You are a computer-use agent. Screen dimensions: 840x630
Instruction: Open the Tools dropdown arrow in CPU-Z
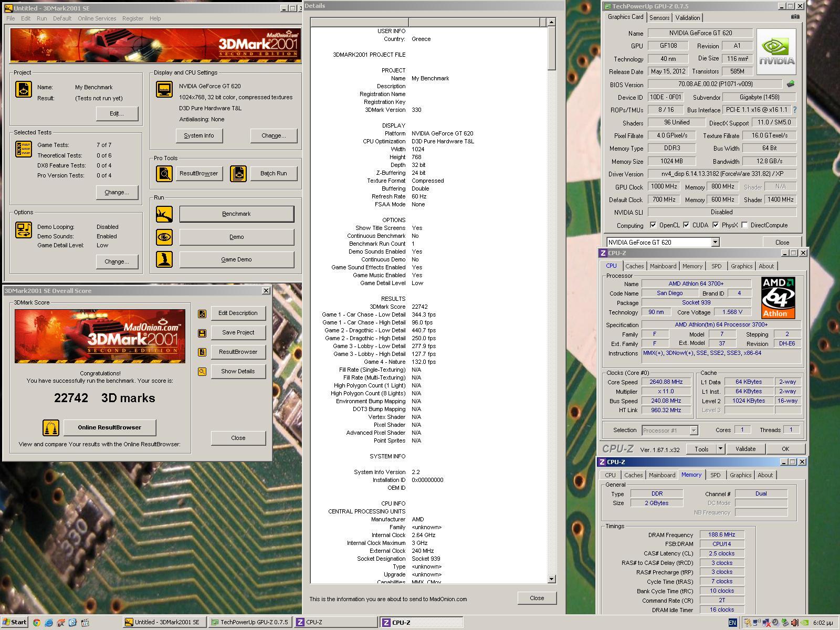point(720,449)
